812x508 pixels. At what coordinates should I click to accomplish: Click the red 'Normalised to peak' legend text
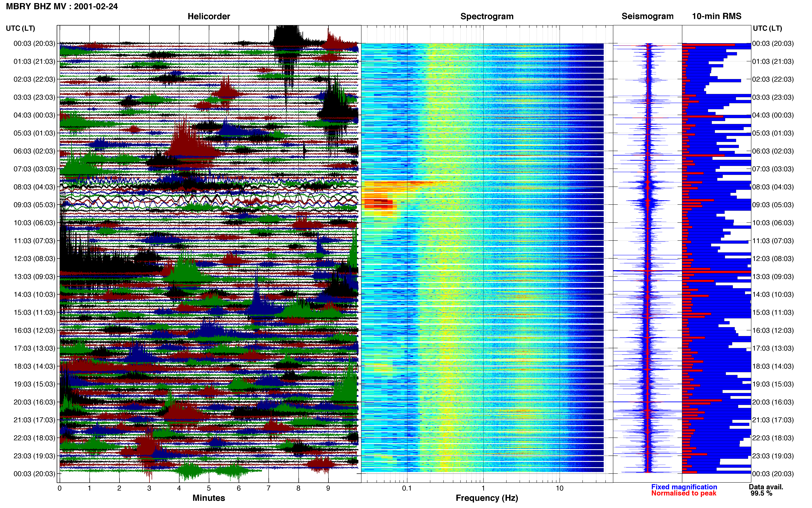tap(684, 493)
